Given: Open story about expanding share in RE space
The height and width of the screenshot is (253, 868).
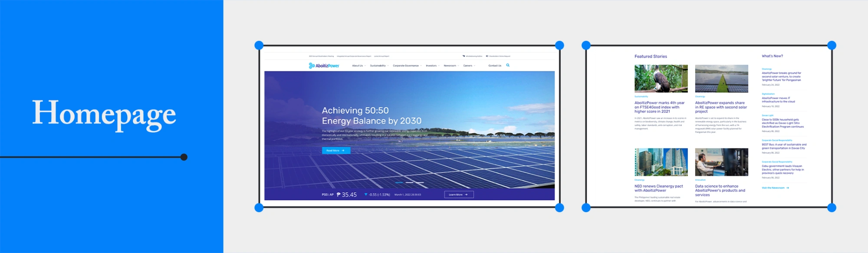Looking at the screenshot, I should point(721,107).
